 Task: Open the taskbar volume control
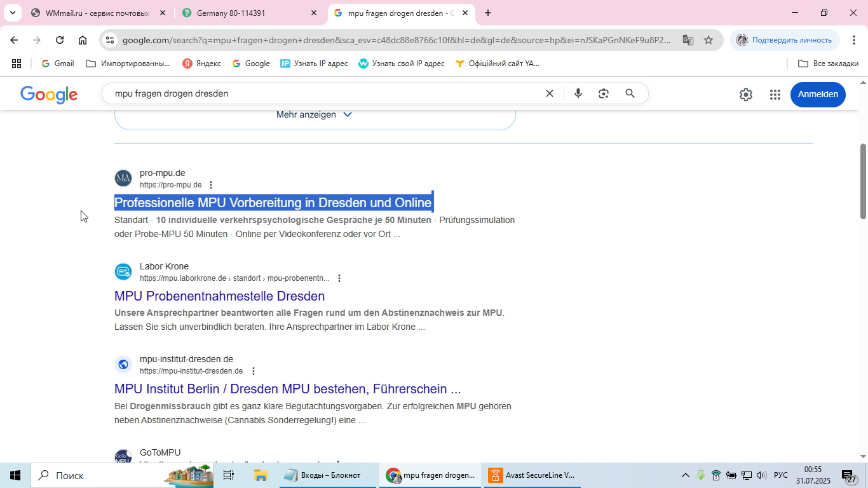coord(761,475)
